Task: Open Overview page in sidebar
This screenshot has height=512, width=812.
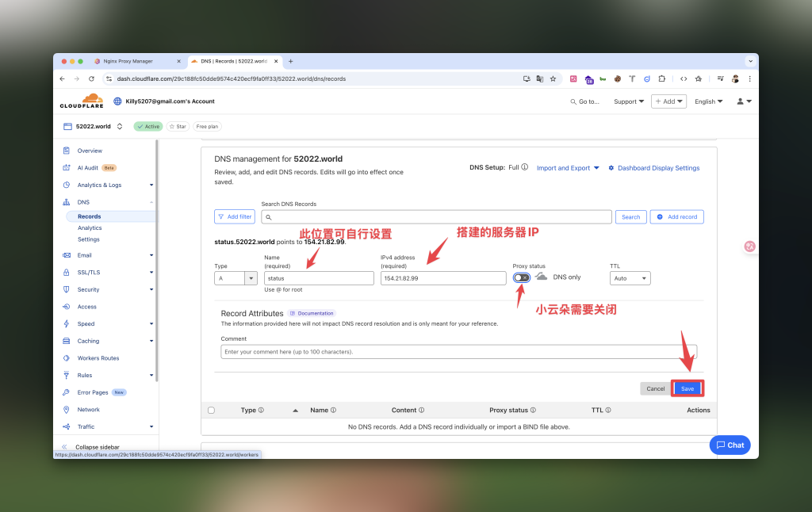Action: point(90,151)
